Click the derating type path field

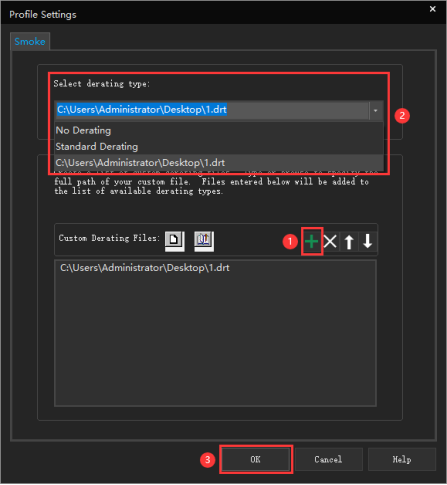(212, 110)
